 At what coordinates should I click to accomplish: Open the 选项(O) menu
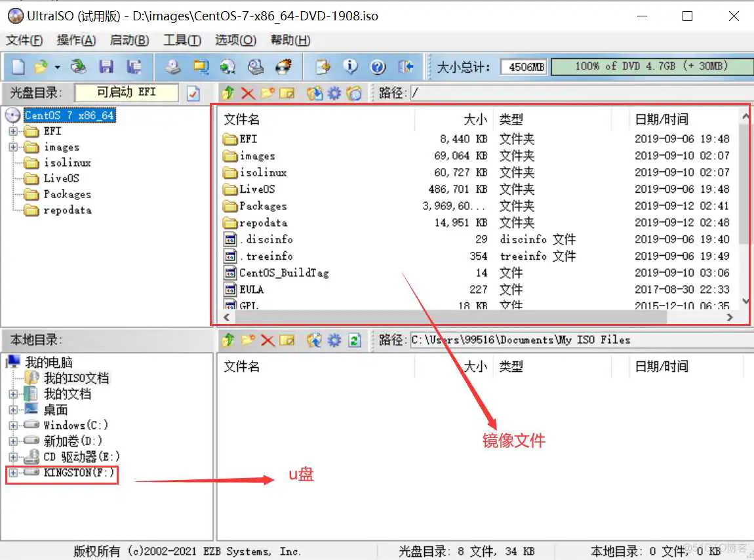click(235, 40)
